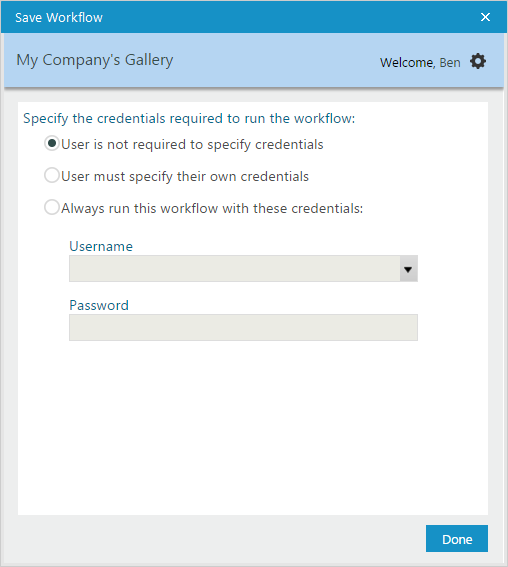Open the gear settings icon beside Welcome, Ben
This screenshot has width=508, height=567.
coord(478,61)
